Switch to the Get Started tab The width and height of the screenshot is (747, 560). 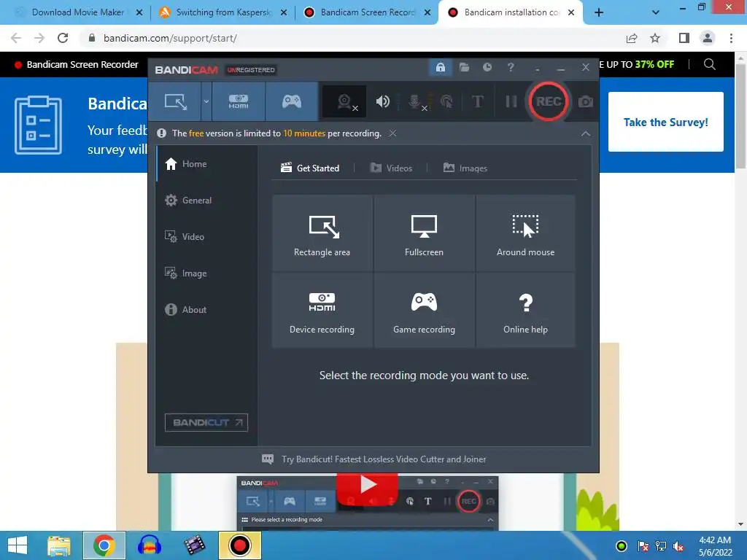[310, 168]
